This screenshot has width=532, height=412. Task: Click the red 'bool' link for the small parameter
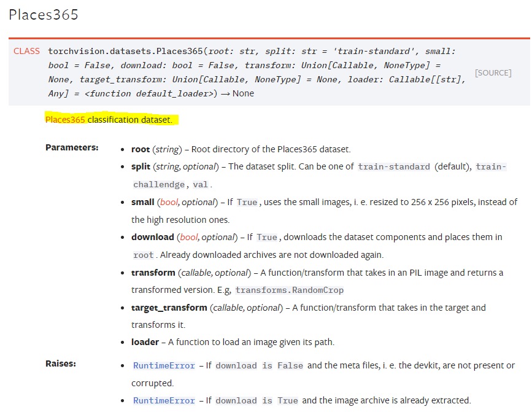click(x=169, y=202)
